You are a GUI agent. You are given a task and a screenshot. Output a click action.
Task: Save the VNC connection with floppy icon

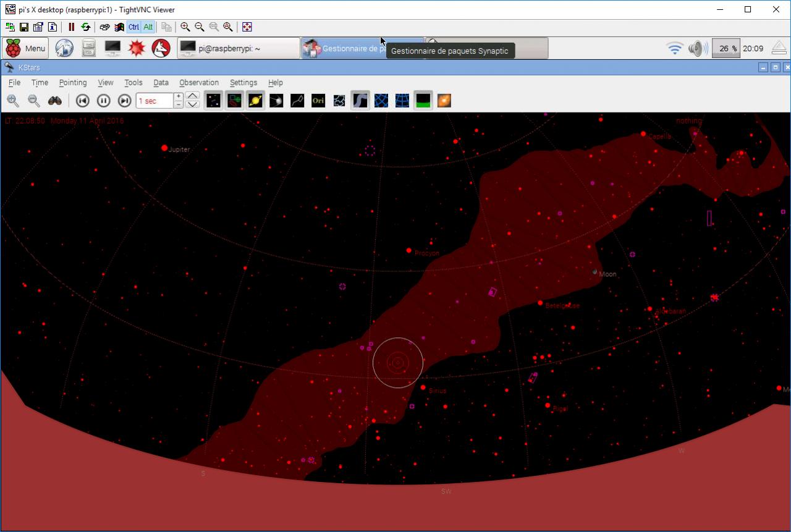click(24, 27)
